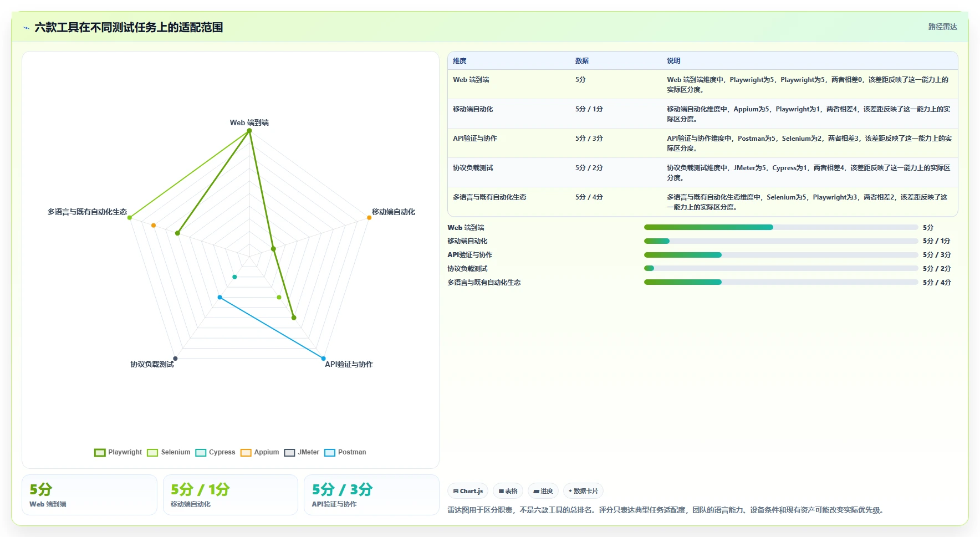This screenshot has height=537, width=980.
Task: Click the Selenium point at 多语言与既有自动化生态 vertex
Action: click(130, 218)
